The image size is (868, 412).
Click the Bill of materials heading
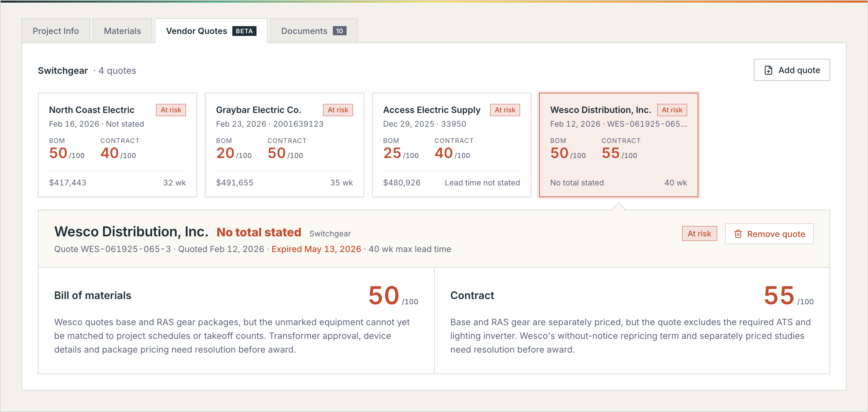pos(93,295)
